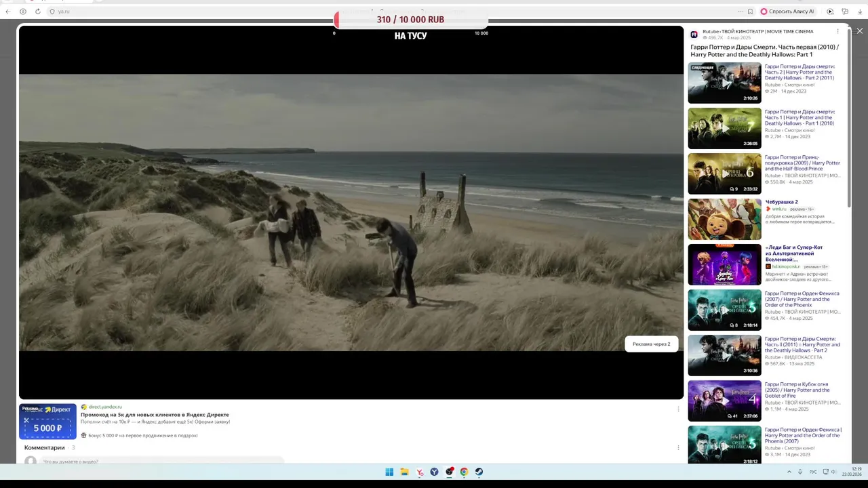The image size is (868, 488).
Task: Open the Windows Start menu
Action: click(x=389, y=472)
